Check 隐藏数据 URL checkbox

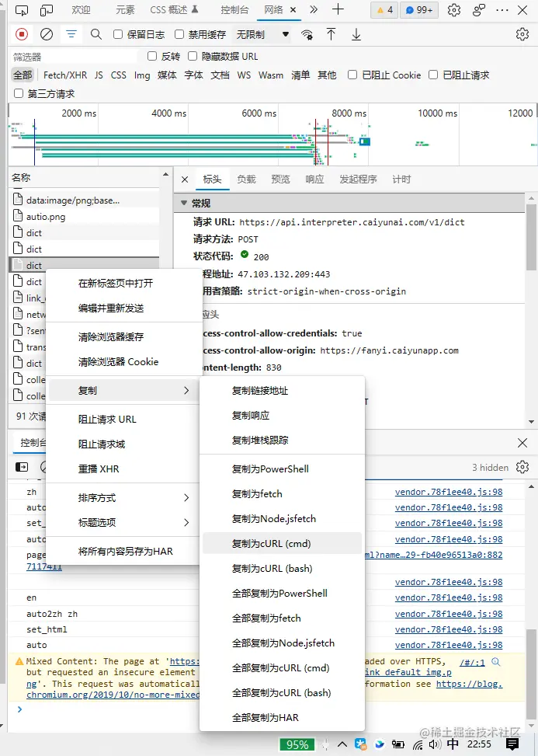(x=193, y=56)
